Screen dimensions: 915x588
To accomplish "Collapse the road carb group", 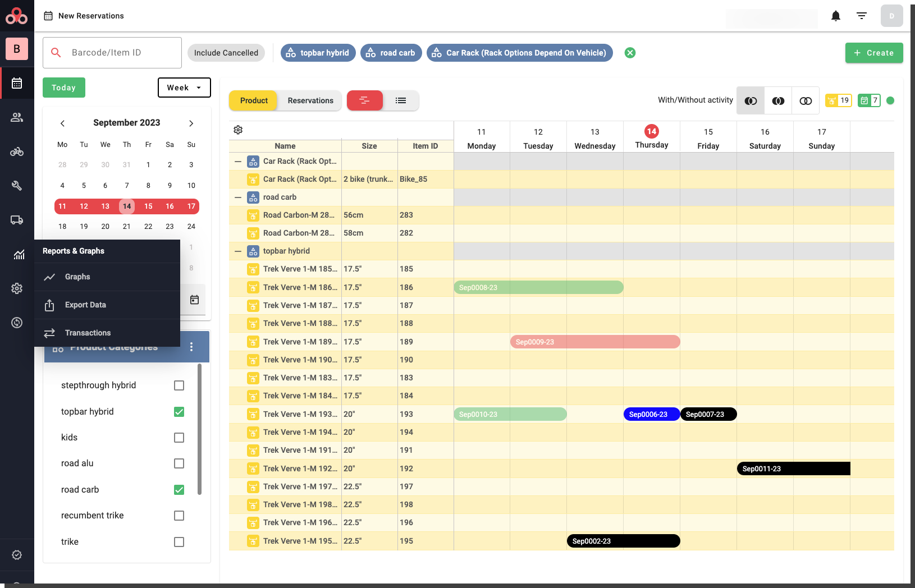I will pos(238,197).
